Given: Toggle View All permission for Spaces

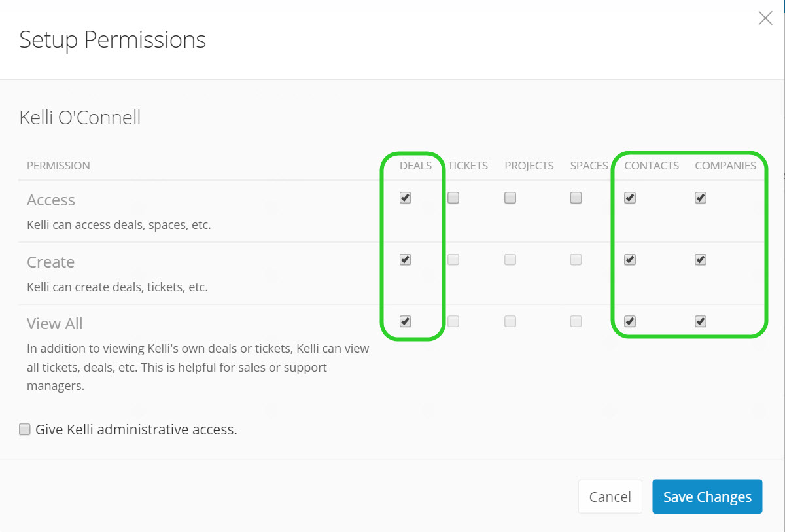Looking at the screenshot, I should pyautogui.click(x=576, y=321).
